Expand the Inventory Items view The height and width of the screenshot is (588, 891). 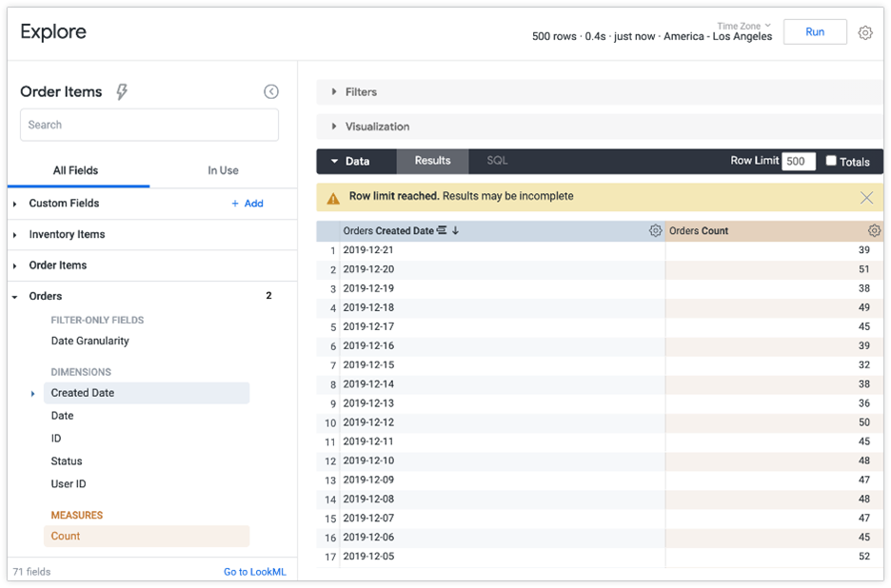(67, 234)
